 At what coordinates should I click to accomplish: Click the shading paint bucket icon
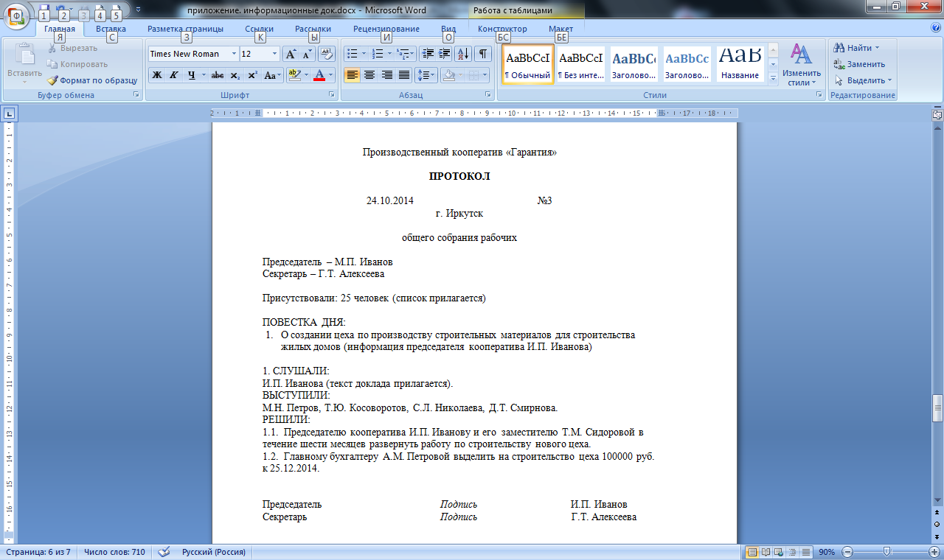(448, 75)
